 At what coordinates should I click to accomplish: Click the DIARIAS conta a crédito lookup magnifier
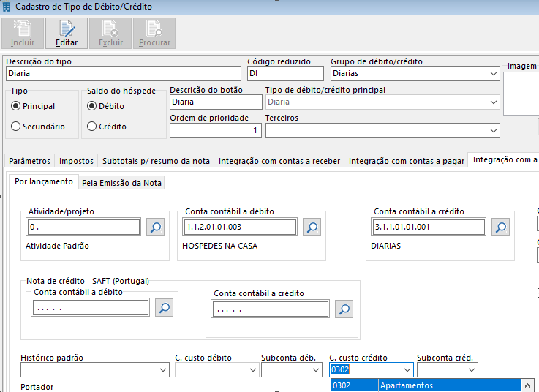click(x=501, y=227)
